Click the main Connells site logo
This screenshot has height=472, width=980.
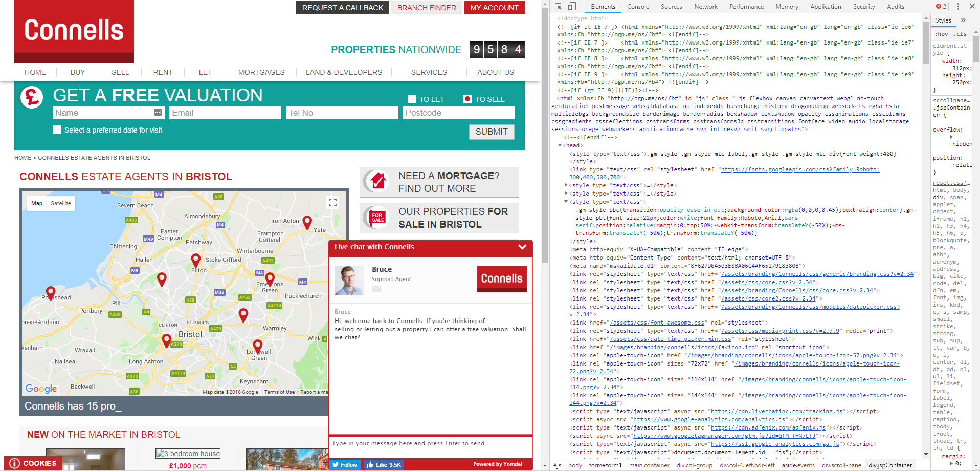click(x=74, y=31)
